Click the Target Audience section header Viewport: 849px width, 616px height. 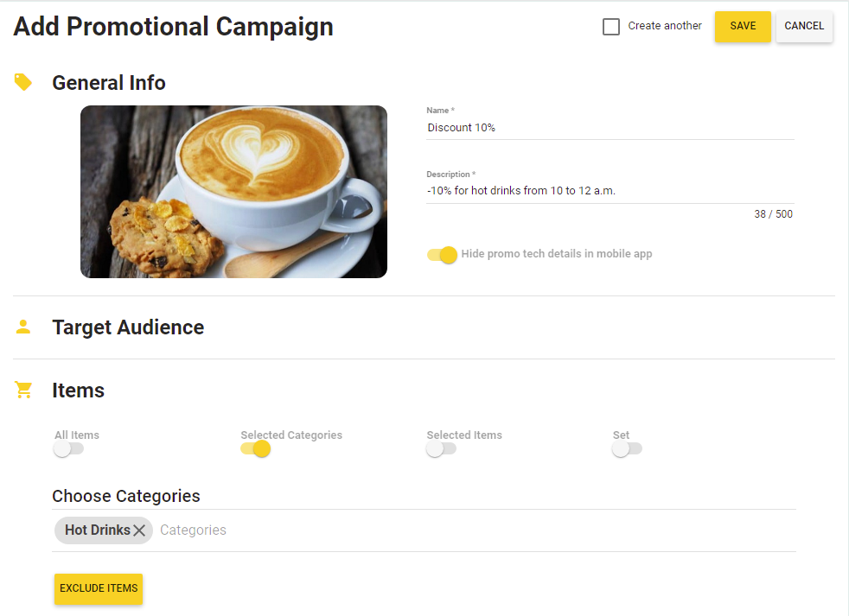click(128, 327)
